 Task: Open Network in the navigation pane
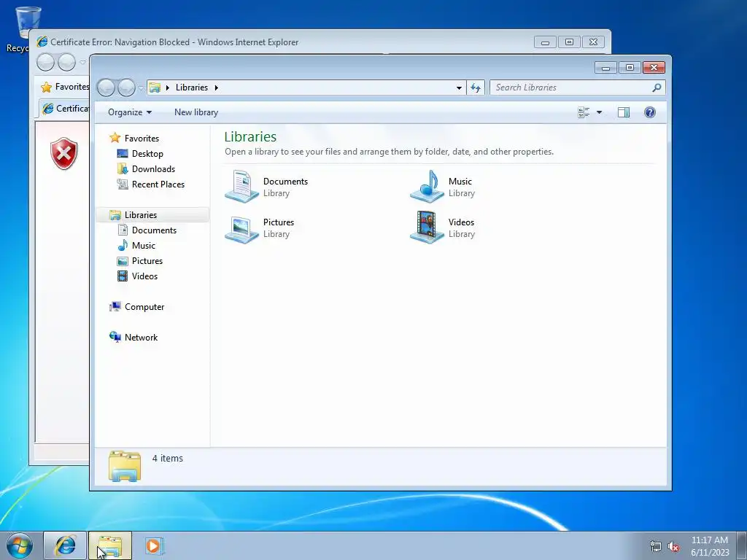[x=141, y=337]
